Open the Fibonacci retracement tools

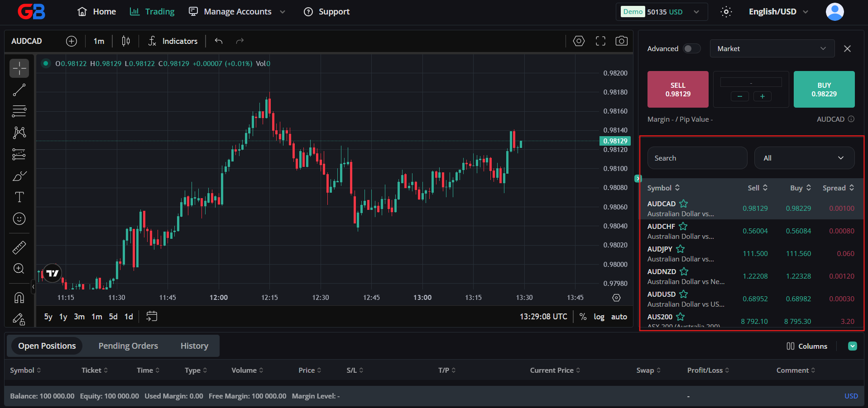tap(19, 111)
